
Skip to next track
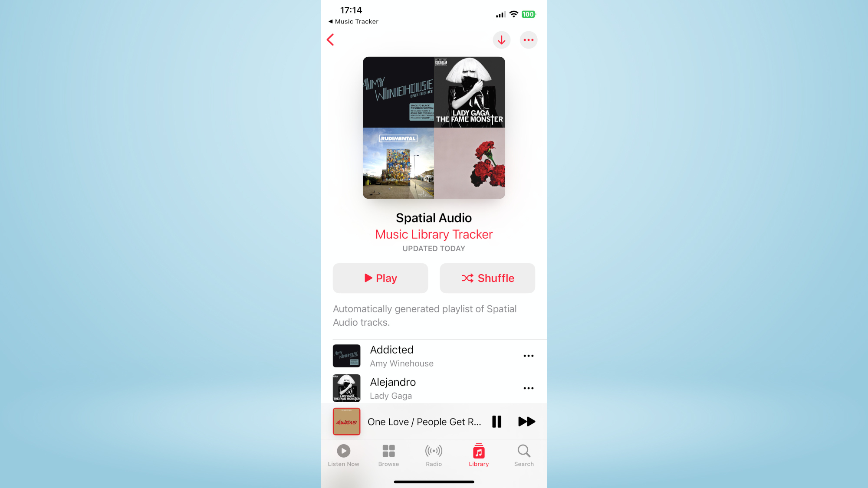(x=526, y=421)
